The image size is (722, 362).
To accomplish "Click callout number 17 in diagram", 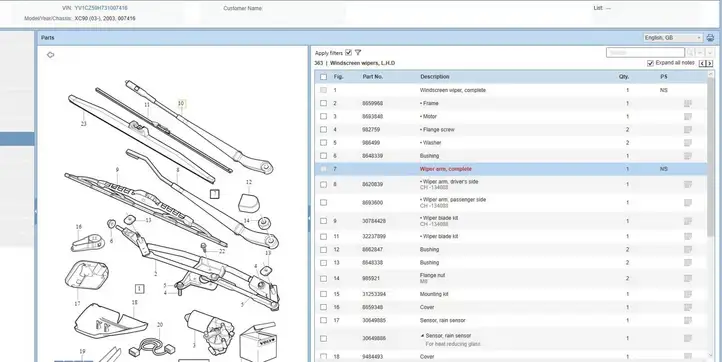I will point(77,304).
